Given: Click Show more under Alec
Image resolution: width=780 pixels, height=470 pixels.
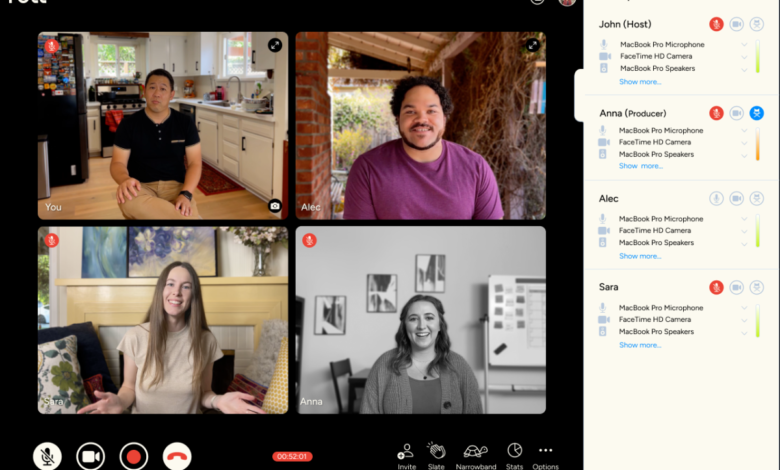Looking at the screenshot, I should point(640,256).
